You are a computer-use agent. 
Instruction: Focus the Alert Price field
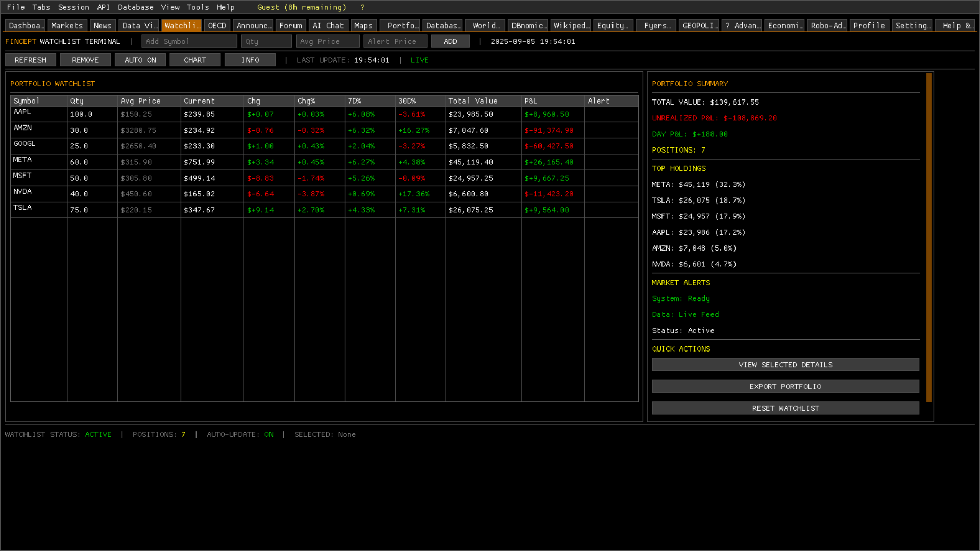395,42
